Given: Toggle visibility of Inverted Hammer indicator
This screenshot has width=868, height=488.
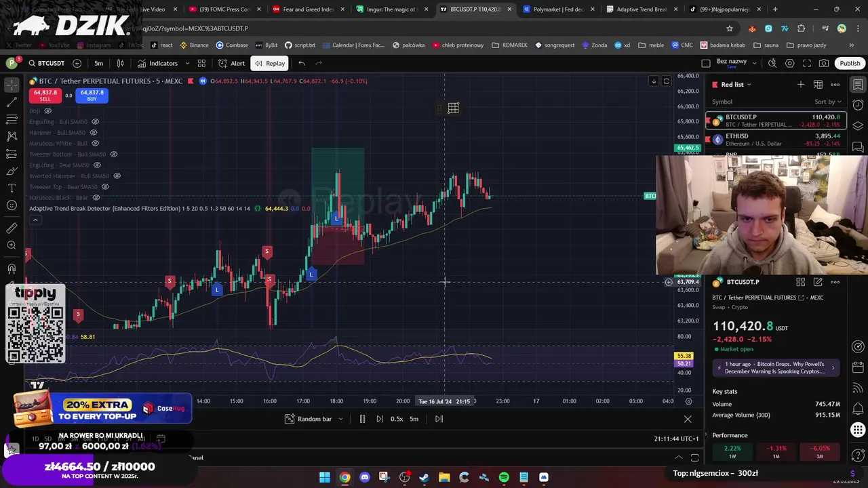Looking at the screenshot, I should coord(117,176).
